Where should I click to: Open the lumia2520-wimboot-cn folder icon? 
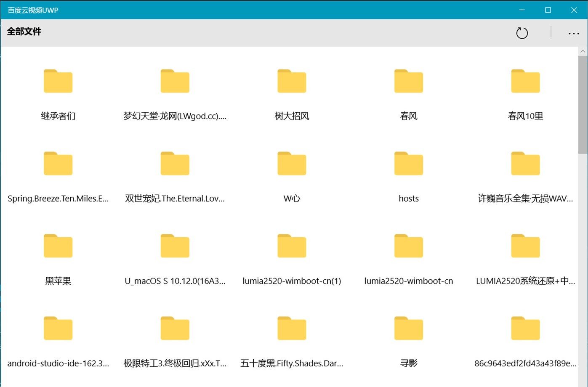click(409, 246)
